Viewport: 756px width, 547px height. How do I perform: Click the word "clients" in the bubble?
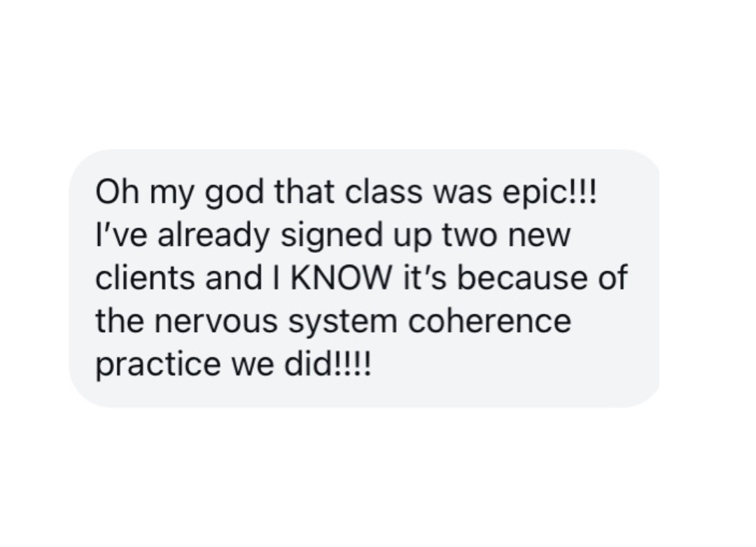pyautogui.click(x=145, y=278)
